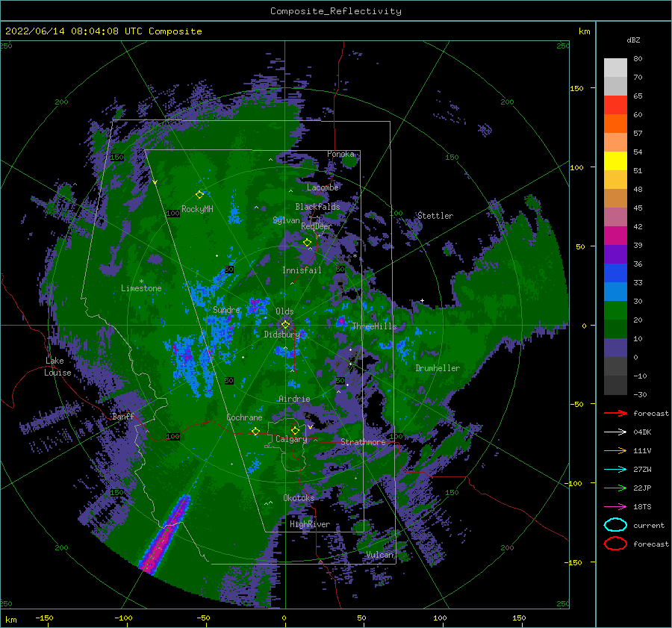Click the Ponoka label
Image resolution: width=672 pixels, height=628 pixels.
(340, 154)
